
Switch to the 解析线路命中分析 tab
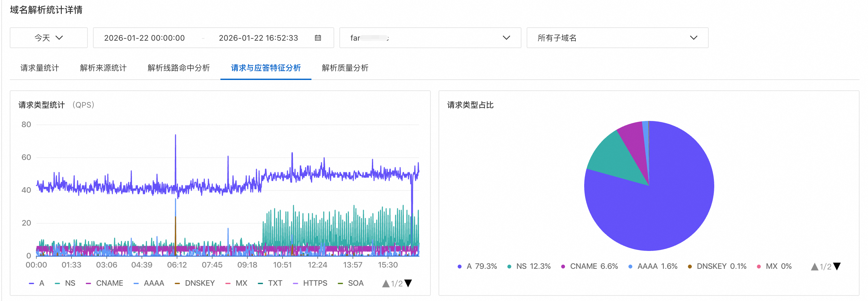coord(178,68)
